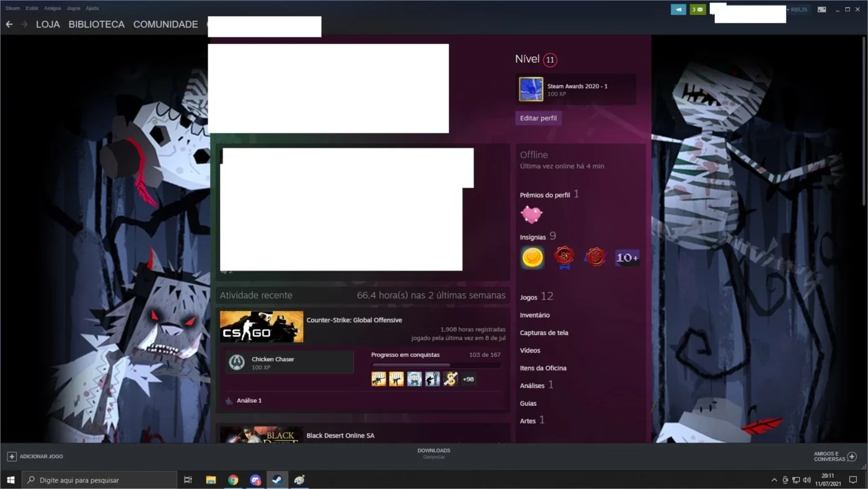Show hidden system tray icons
The width and height of the screenshot is (868, 489).
tap(774, 480)
